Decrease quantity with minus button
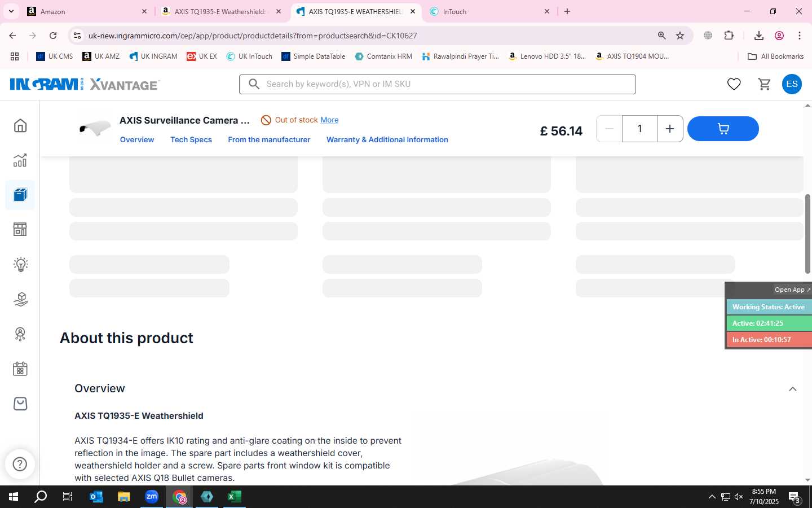This screenshot has width=812, height=508. click(x=609, y=129)
